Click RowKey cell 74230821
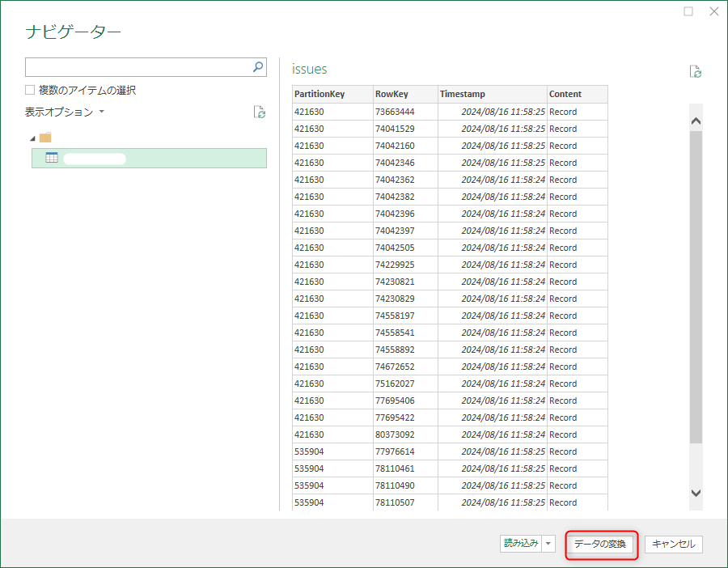The image size is (728, 568). coord(405,282)
